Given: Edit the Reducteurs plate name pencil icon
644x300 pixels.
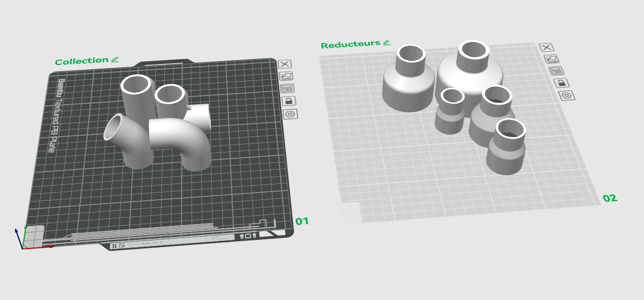Looking at the screenshot, I should [386, 43].
